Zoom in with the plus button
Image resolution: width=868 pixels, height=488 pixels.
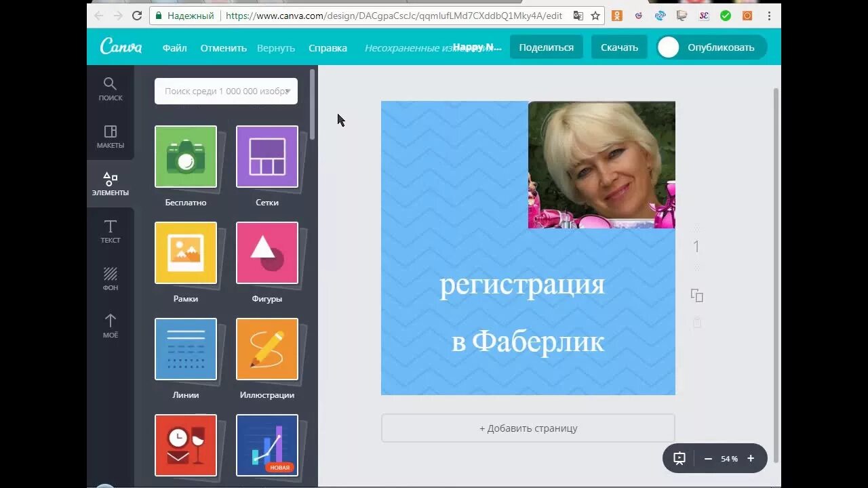751,459
